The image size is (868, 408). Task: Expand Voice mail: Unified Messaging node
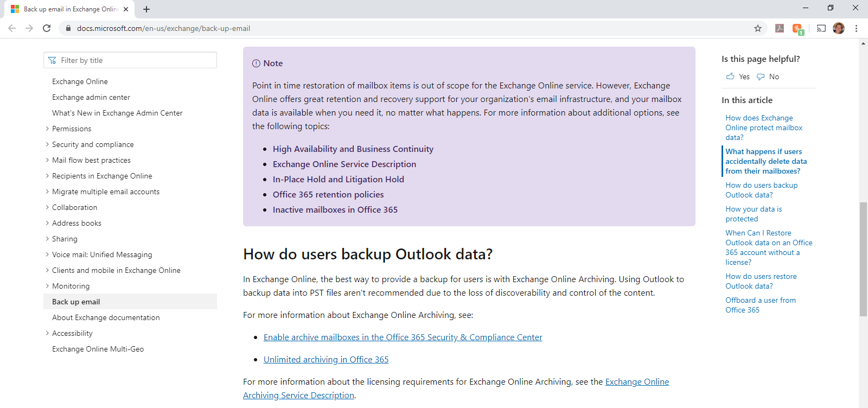coord(47,254)
